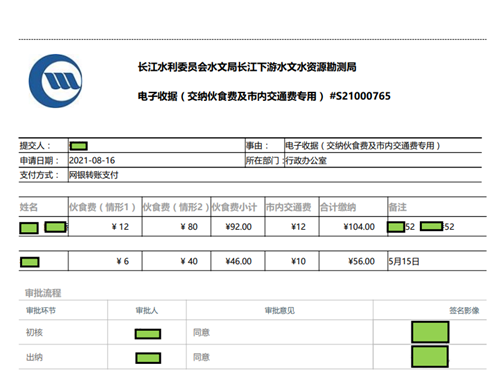Click the 初核 approval step

(34, 332)
